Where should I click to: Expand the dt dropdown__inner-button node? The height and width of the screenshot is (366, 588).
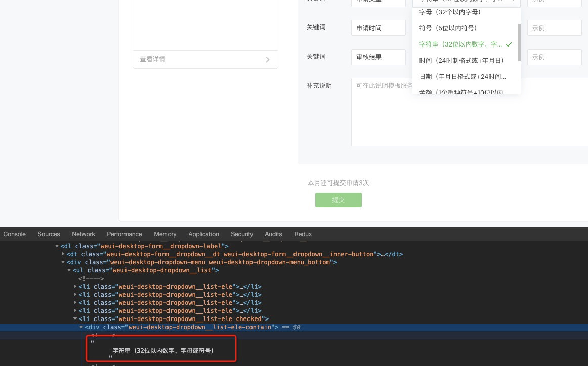pos(63,254)
